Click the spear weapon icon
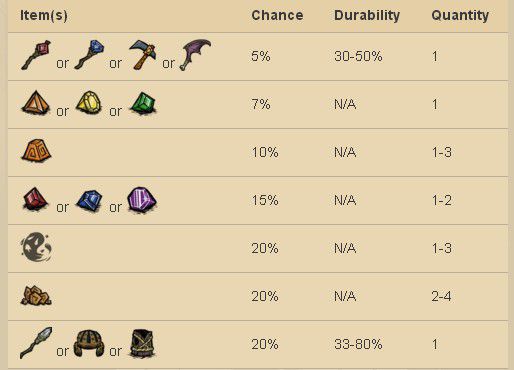The width and height of the screenshot is (514, 370). (x=36, y=343)
